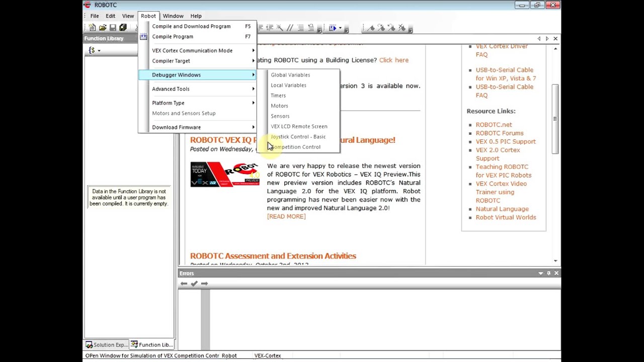Expand the Platform Type submenu
Screen dimensions: 644x362
197,103
